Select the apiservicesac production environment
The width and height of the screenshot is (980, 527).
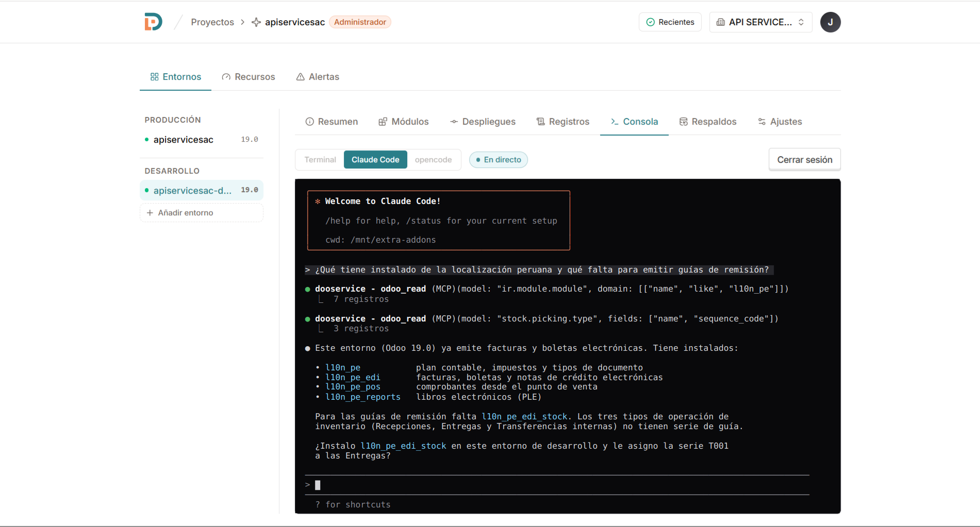pyautogui.click(x=202, y=140)
